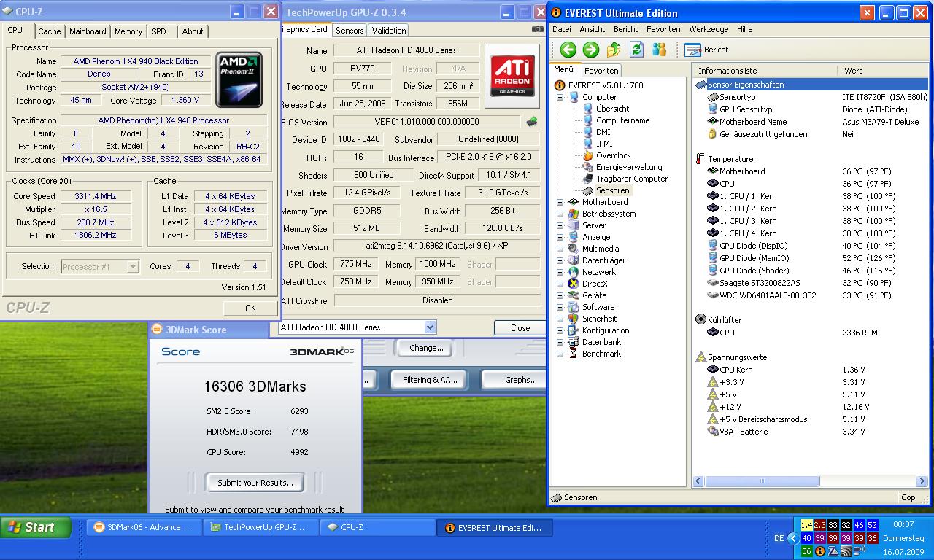Click EVEREST two-people toolbar icon

tap(660, 50)
